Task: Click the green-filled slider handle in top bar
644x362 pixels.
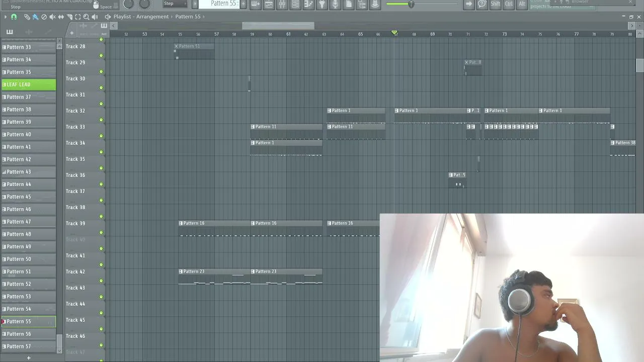Action: pyautogui.click(x=411, y=5)
